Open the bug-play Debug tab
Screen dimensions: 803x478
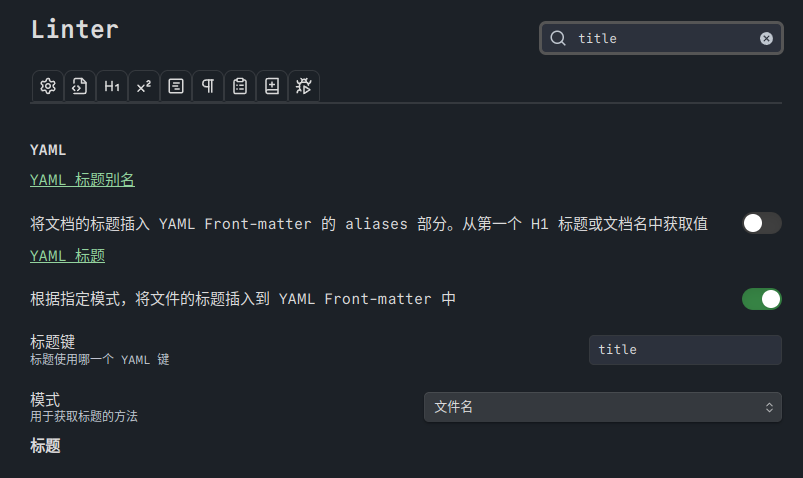click(303, 86)
